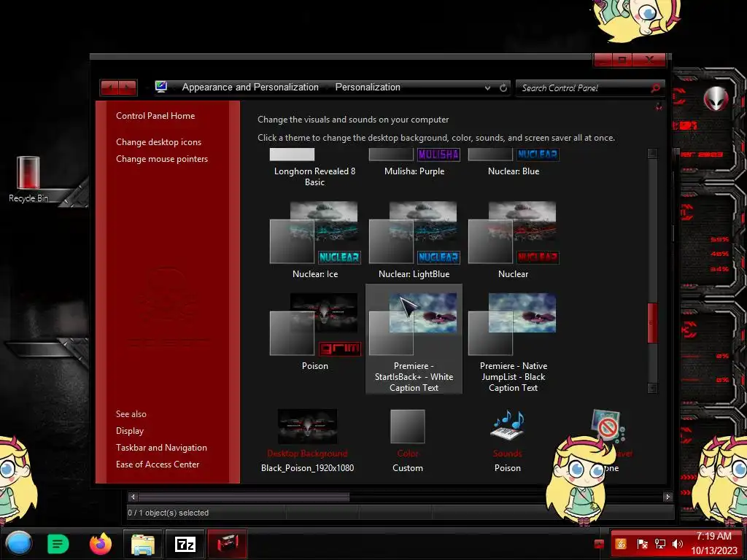Click the red theme list scrollbar thumb
747x560 pixels.
[x=652, y=323]
